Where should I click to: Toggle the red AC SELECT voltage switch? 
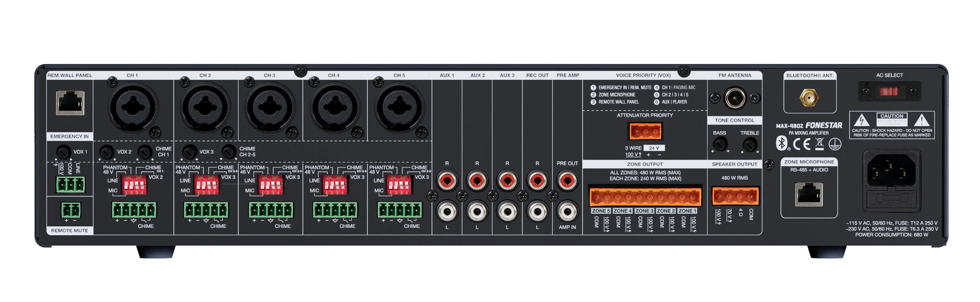coord(889,91)
